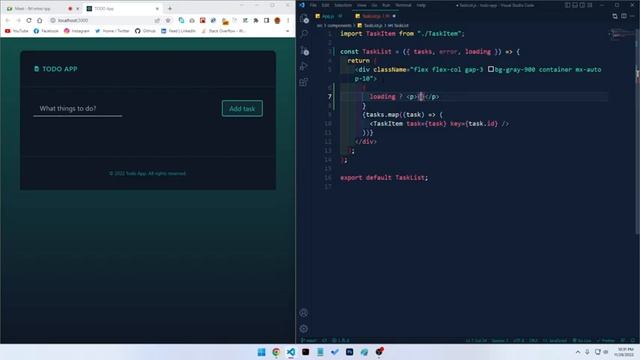Image resolution: width=640 pixels, height=360 pixels.
Task: Go to the Chrome home page
Action: tap(40, 20)
